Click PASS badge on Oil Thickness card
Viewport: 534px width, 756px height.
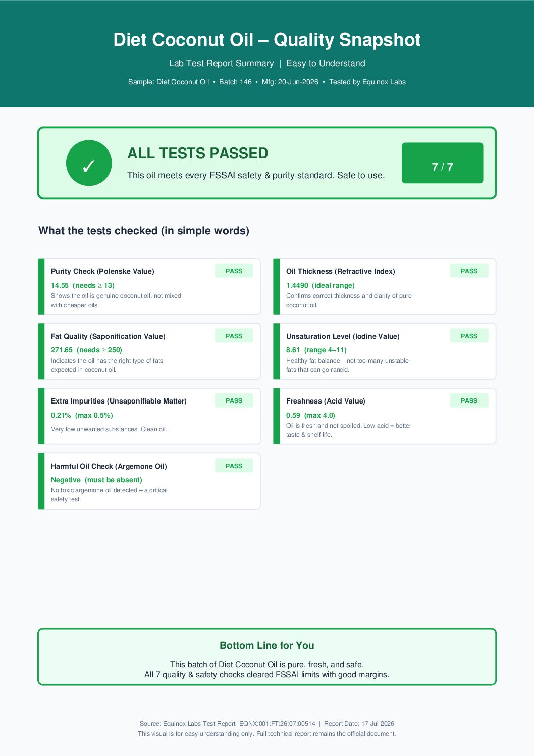[x=469, y=271]
